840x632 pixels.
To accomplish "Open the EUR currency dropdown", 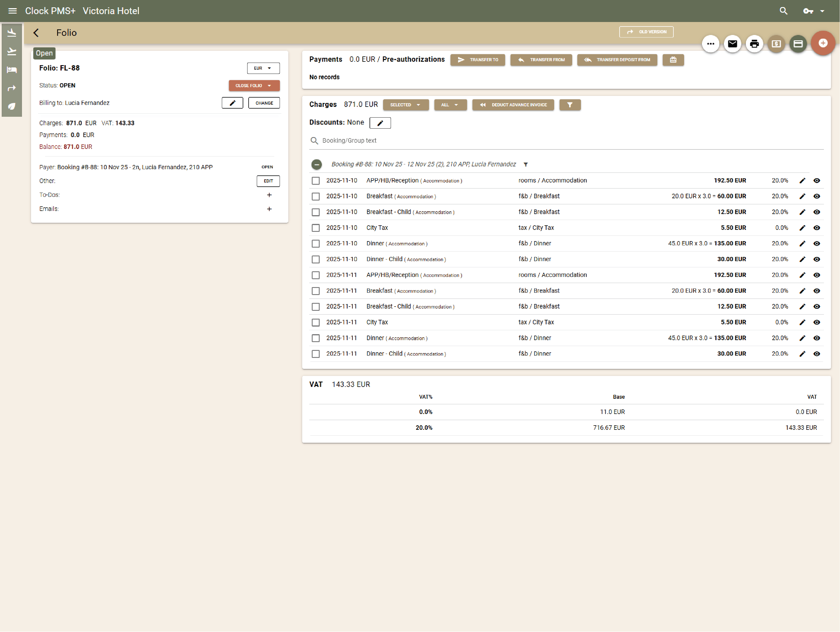I will coord(263,68).
